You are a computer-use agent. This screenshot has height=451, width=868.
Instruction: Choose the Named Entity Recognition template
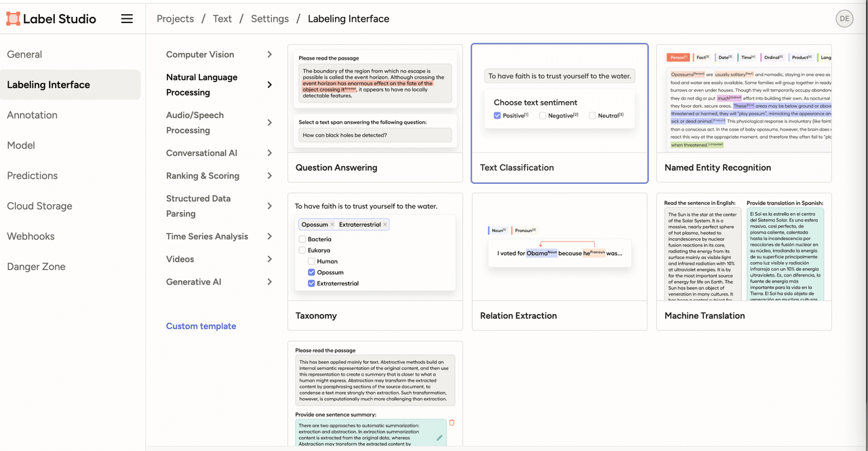[x=744, y=113]
